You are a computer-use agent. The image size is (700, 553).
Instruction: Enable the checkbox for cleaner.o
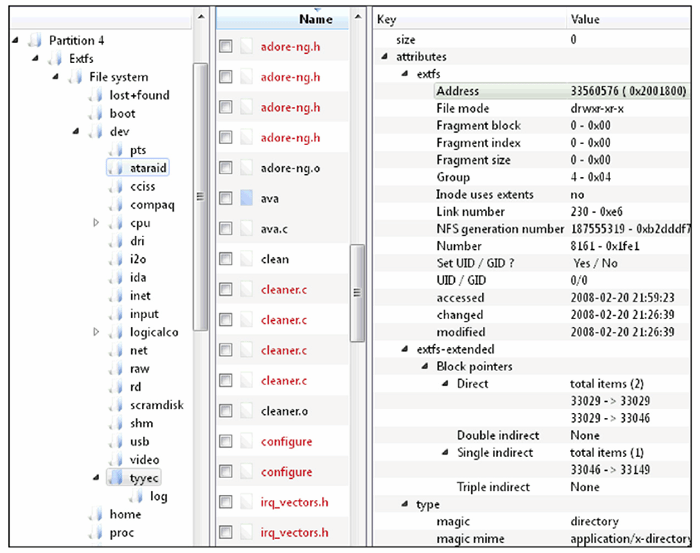[x=226, y=411]
